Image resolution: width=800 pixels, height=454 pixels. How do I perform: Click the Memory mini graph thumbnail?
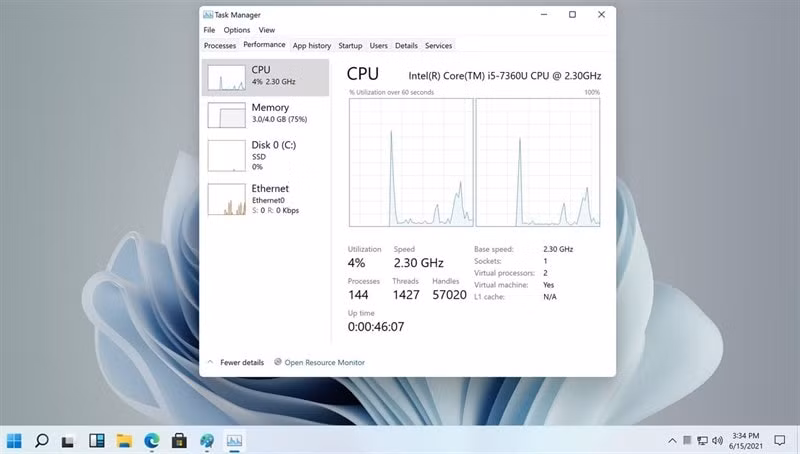(227, 115)
